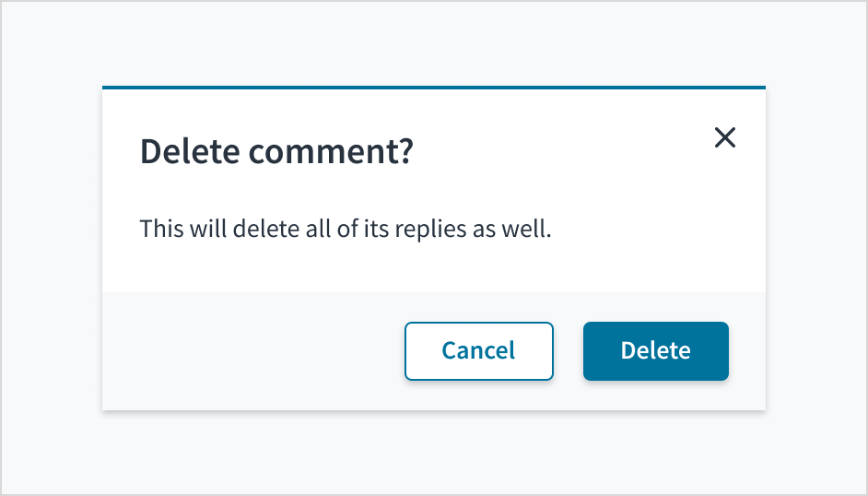Confirm with the blue Delete button
Viewport: 868px width, 496px height.
pyautogui.click(x=655, y=351)
